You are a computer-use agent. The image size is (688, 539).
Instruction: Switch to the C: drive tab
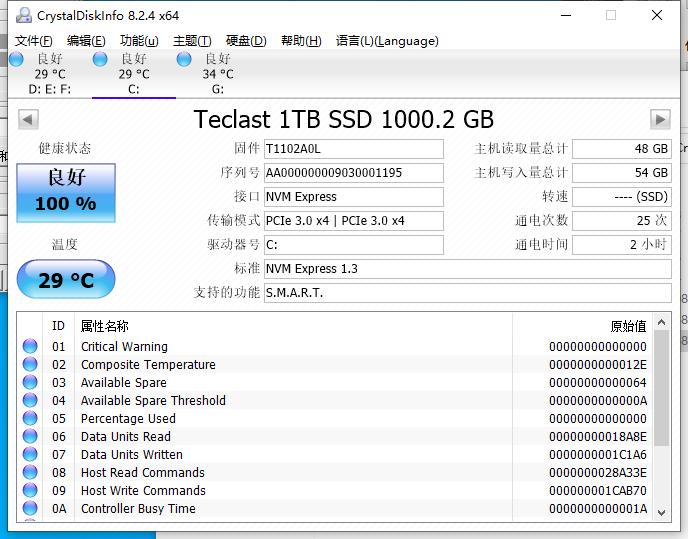[x=133, y=74]
